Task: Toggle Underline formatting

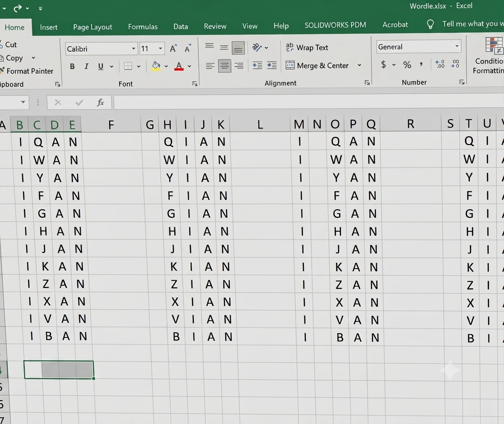Action: (x=101, y=66)
